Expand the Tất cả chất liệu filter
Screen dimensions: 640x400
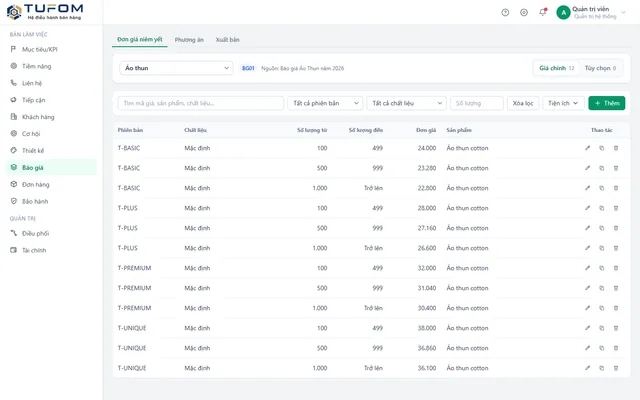point(407,103)
